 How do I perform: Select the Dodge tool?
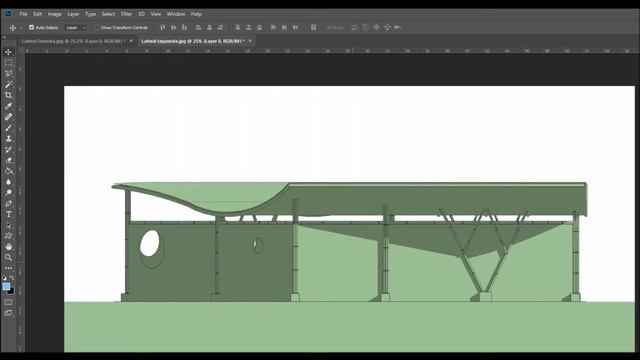point(8,193)
